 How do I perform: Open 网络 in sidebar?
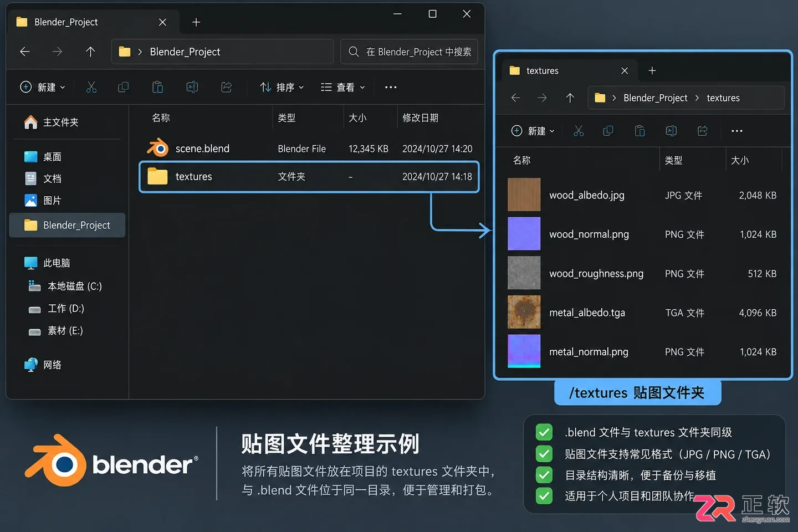(43, 365)
